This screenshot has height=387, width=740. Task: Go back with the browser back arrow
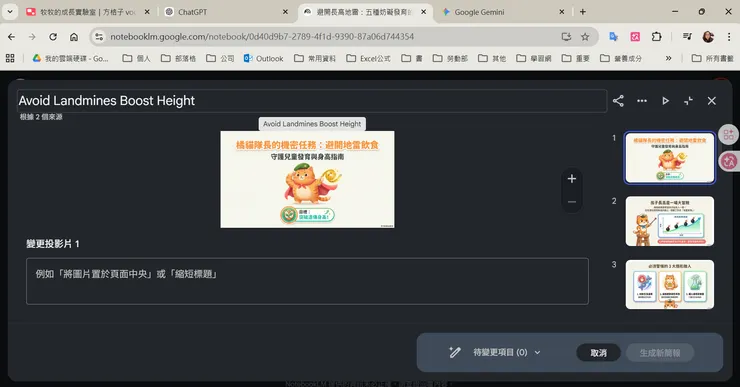[11, 37]
